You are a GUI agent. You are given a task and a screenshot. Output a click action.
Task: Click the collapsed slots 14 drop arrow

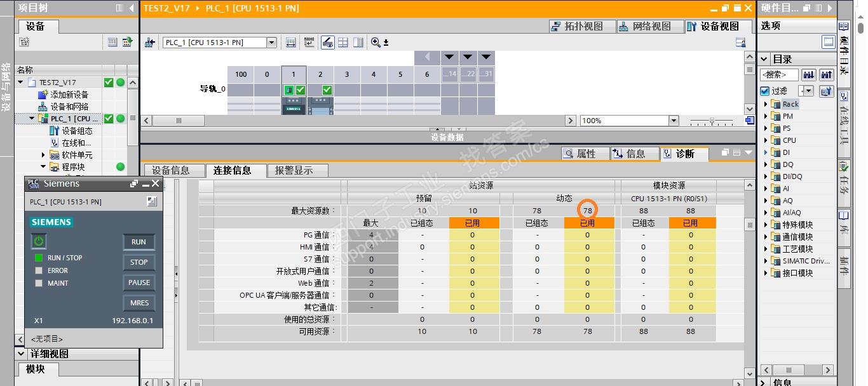tap(449, 57)
